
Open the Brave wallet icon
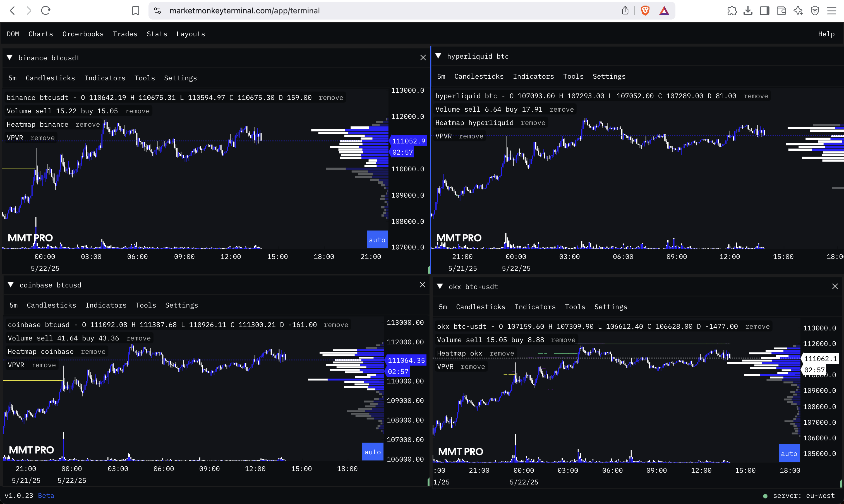pyautogui.click(x=781, y=11)
